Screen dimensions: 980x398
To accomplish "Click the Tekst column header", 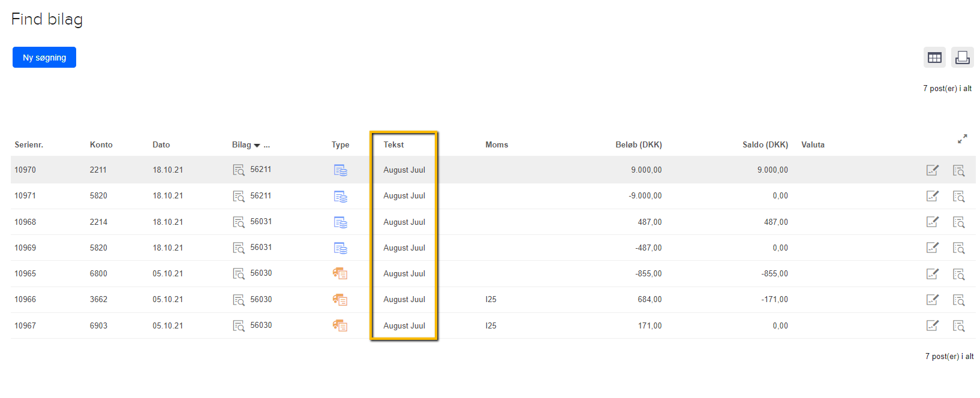I will (x=393, y=145).
